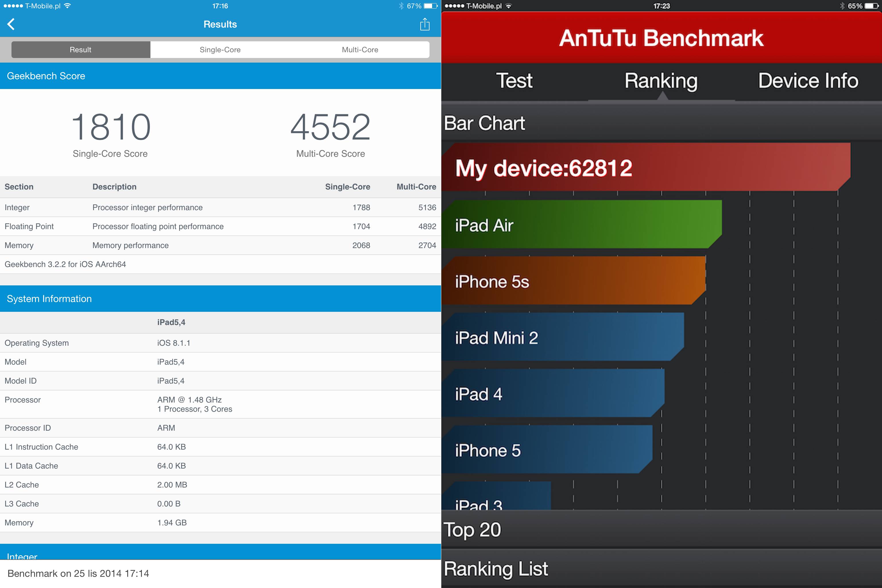Open the Device Info tab in AnTuTu
This screenshot has height=588, width=882.
[808, 81]
